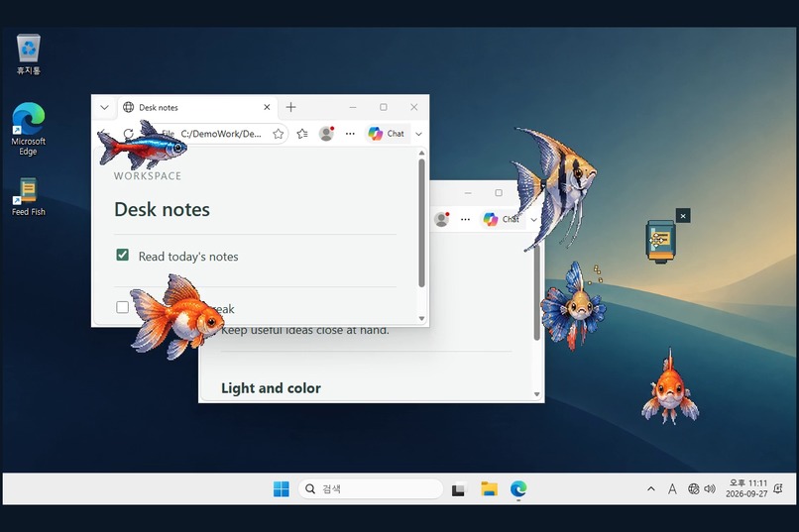The width and height of the screenshot is (799, 532).
Task: Open network settings from tray globe icon
Action: tap(693, 488)
